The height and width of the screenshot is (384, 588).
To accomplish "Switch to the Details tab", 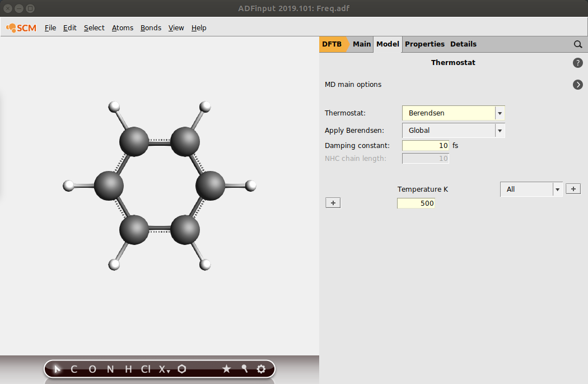I will click(464, 44).
